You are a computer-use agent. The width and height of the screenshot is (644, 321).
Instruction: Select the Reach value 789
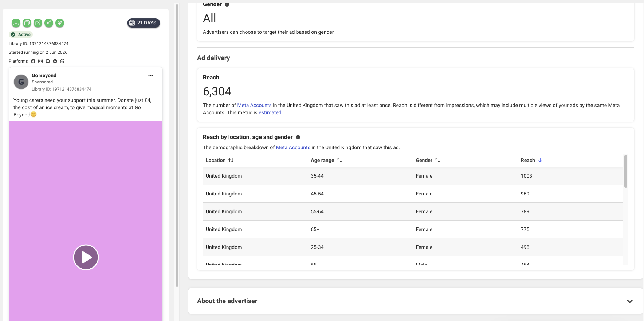pos(525,211)
